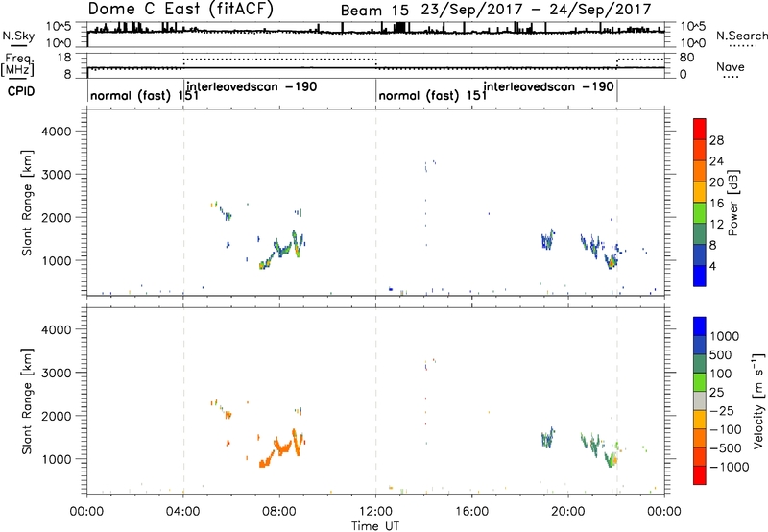Pick the top red segment of Power colorbar
This screenshot has width=768, height=532.
(700, 129)
